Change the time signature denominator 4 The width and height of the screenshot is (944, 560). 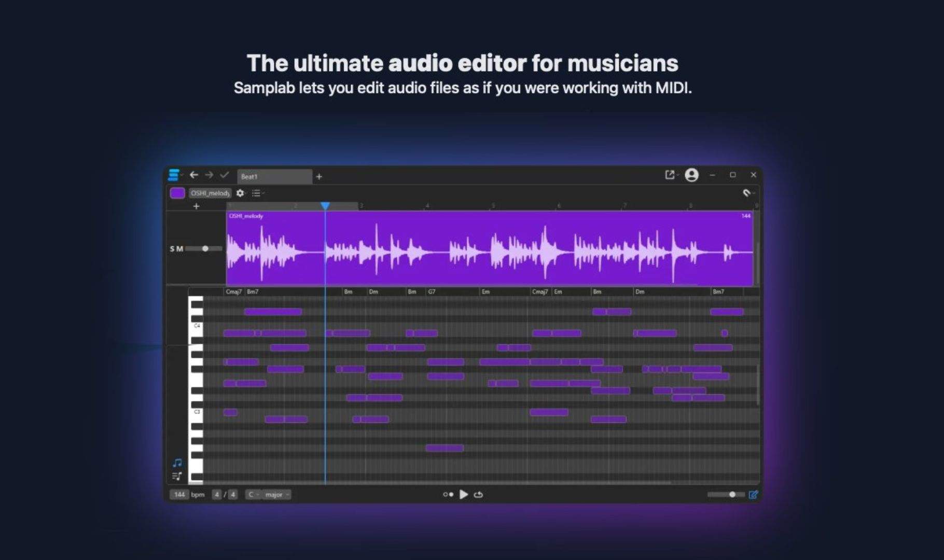[x=233, y=495]
